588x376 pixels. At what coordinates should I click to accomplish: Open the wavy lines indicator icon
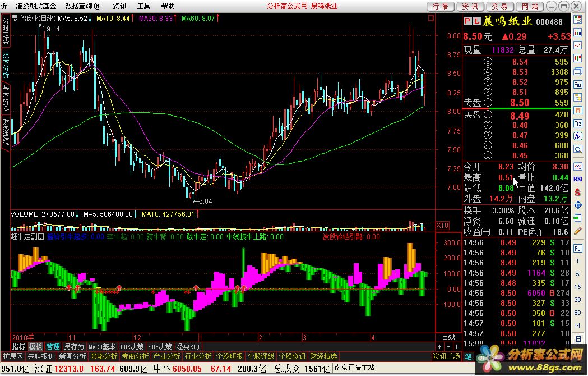point(578,166)
